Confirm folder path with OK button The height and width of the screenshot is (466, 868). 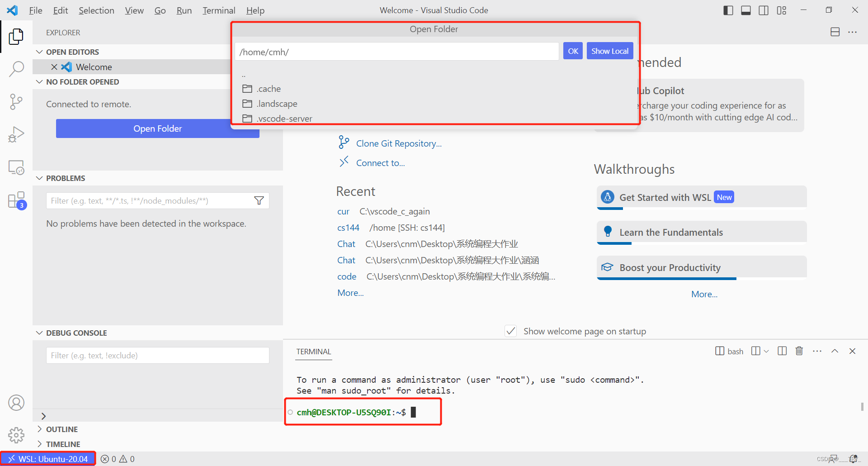coord(573,51)
